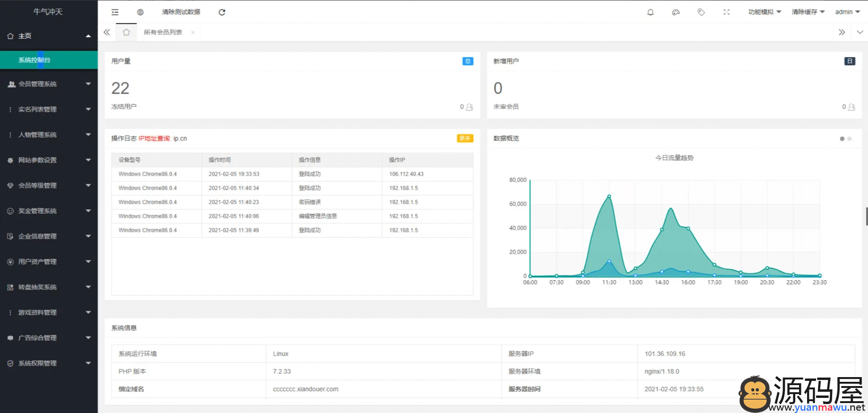868x413 pixels.
Task: Select 系统控制台 menu item
Action: coord(49,60)
